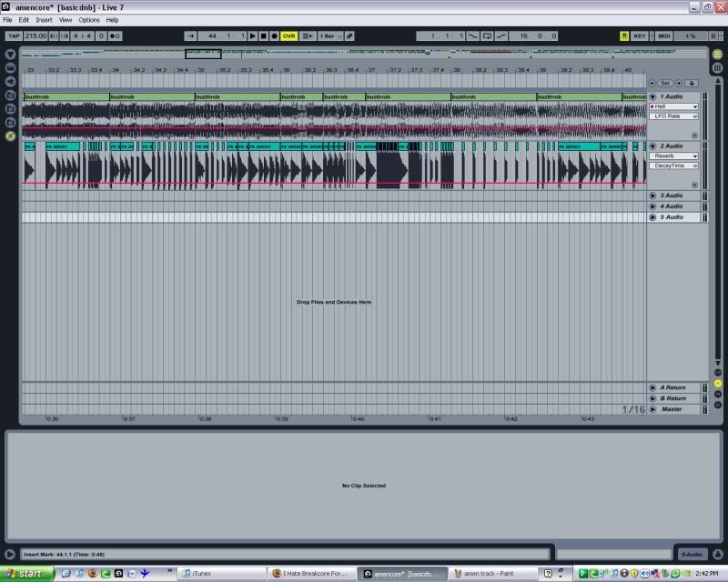Viewport: 728px width, 582px height.
Task: Open the Hot-Swap browser icon
Action: 10,136
